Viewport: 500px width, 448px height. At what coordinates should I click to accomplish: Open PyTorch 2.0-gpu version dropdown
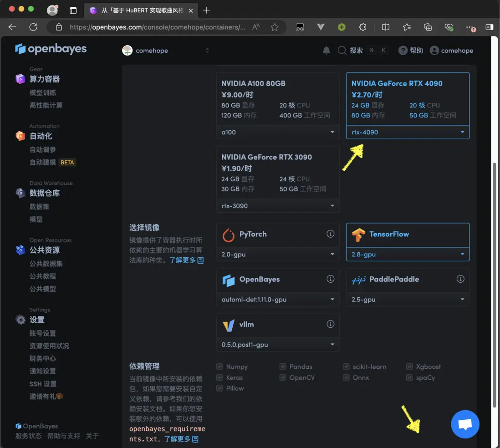click(278, 254)
